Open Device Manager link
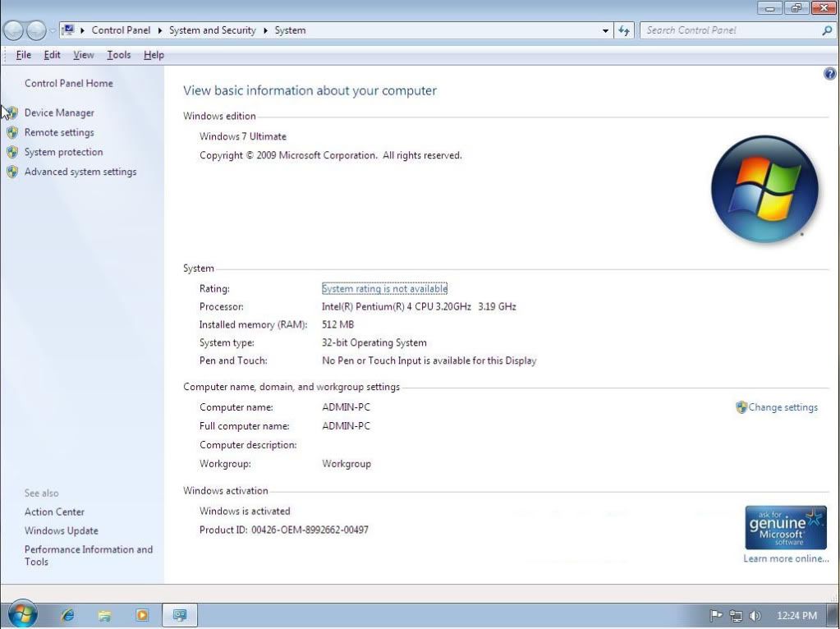Image resolution: width=840 pixels, height=629 pixels. (x=59, y=112)
